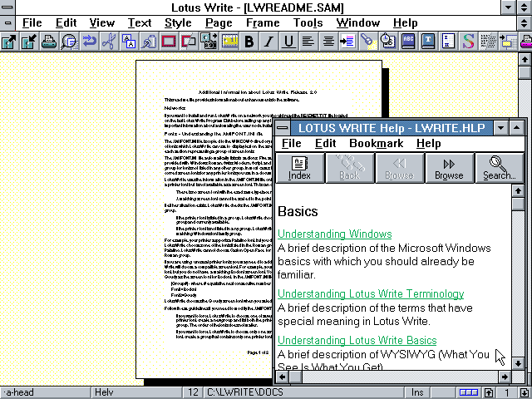The image size is (532, 399).
Task: Open the Understanding Lotus Write Basics link
Action: pyautogui.click(x=357, y=340)
